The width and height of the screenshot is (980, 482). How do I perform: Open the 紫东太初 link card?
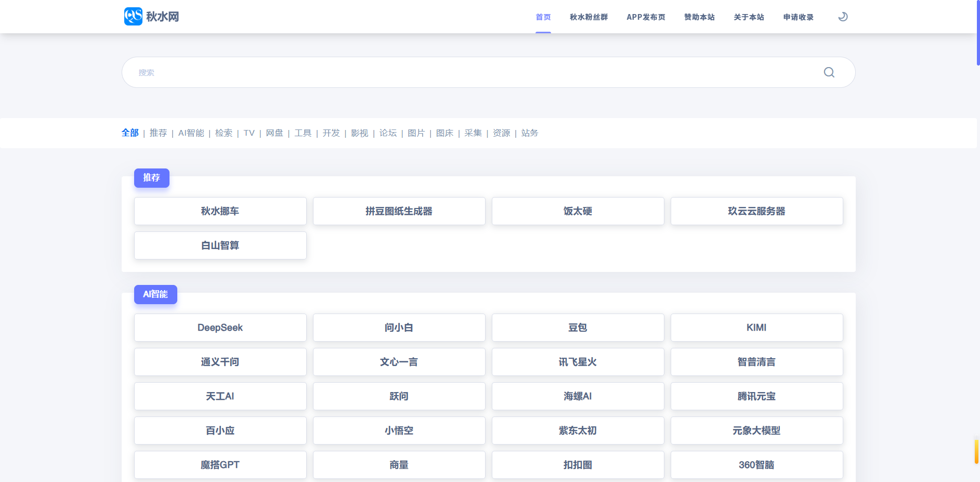click(578, 431)
